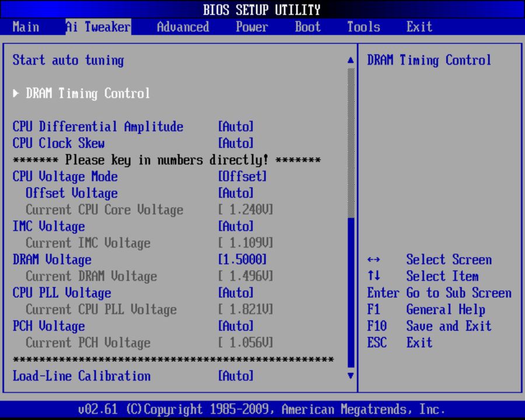This screenshot has width=525, height=420.
Task: Click the scrollbar down arrow
Action: click(351, 376)
